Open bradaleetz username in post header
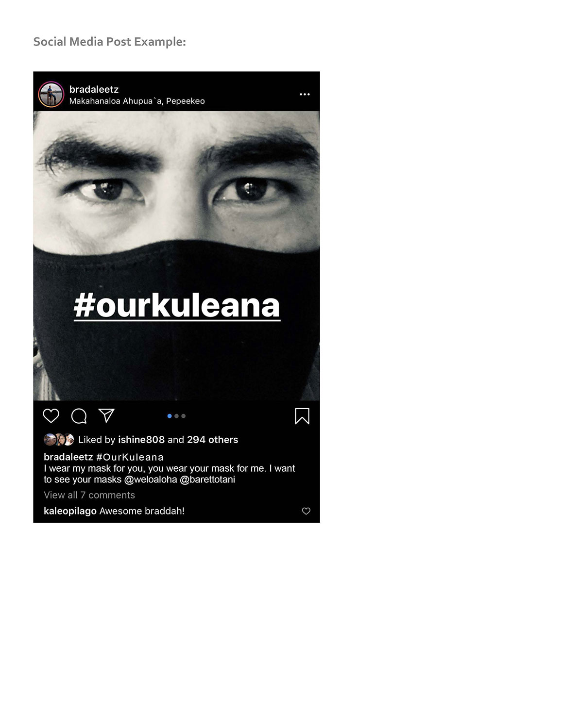This screenshot has width=563, height=728. tap(94, 89)
